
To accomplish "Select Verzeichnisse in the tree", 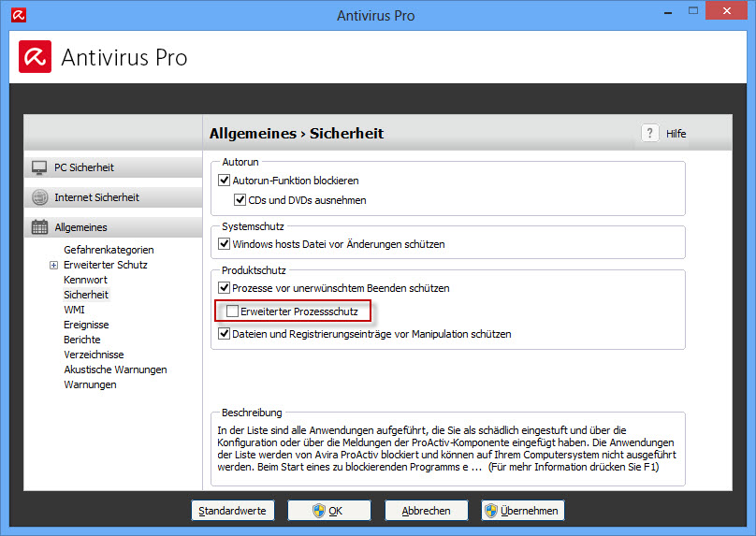I will 94,355.
